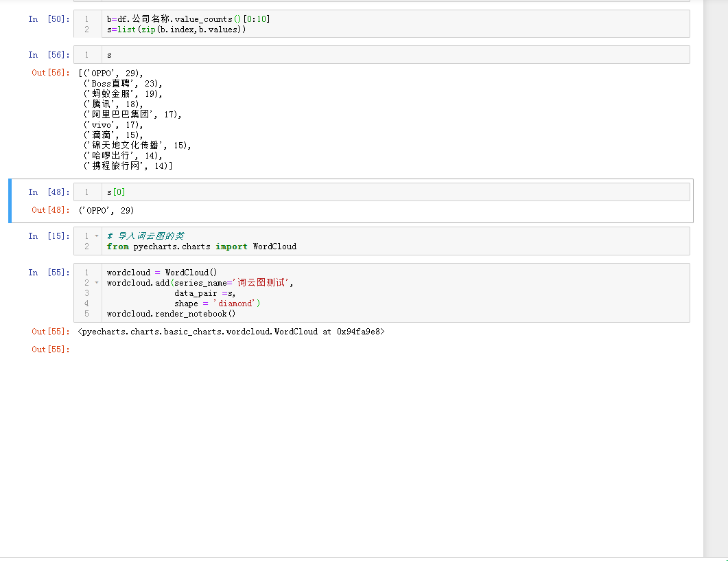This screenshot has height=561, width=728.
Task: Collapse the fold arrow beside the WordCloud import comment
Action: click(x=97, y=236)
